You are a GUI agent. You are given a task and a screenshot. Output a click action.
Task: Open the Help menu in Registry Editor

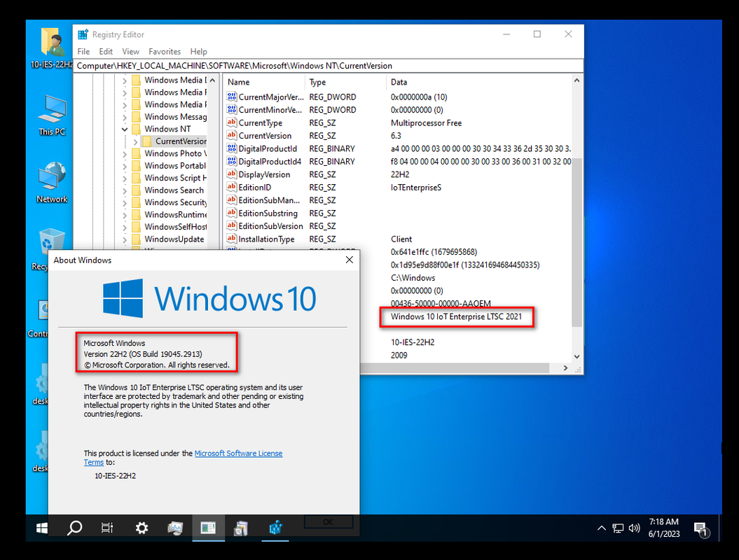[198, 51]
